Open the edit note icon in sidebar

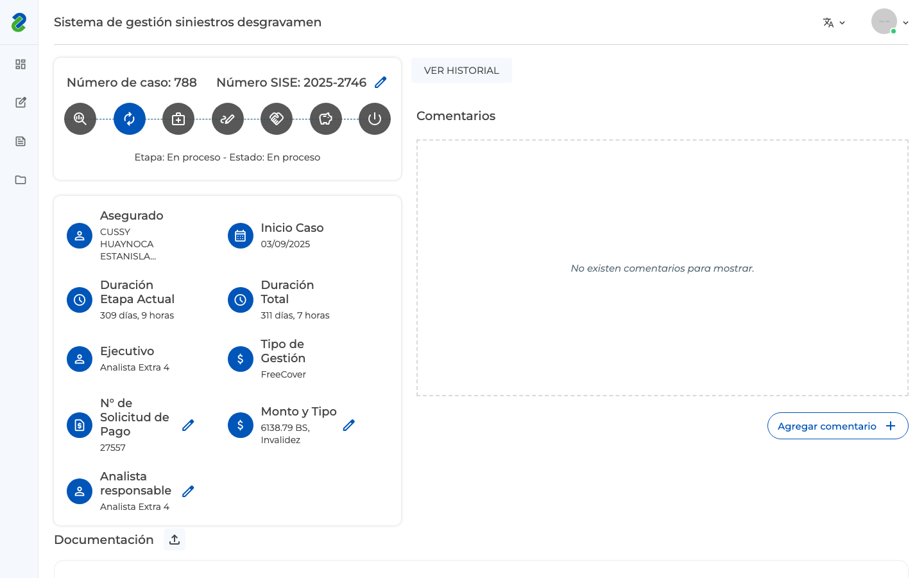coord(21,103)
